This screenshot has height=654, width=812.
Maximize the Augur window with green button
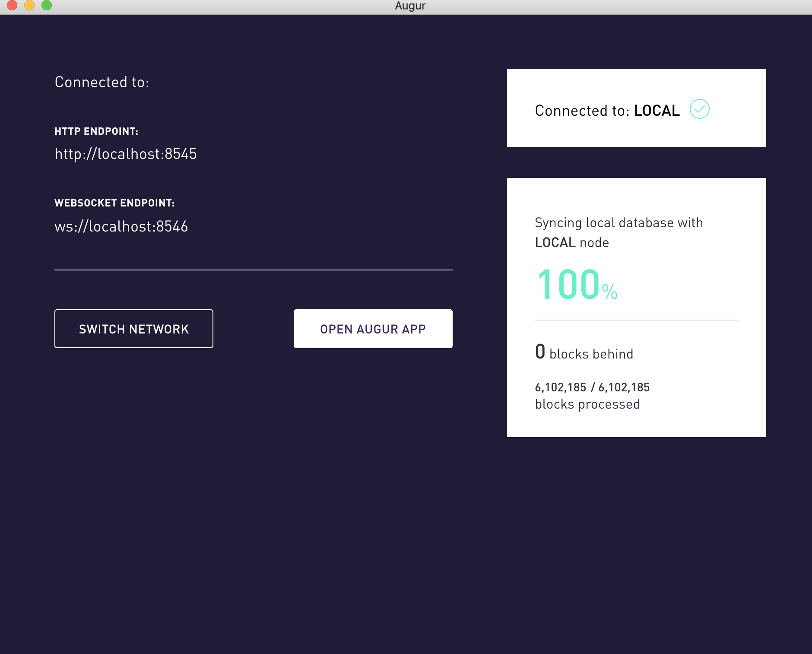[x=47, y=5]
